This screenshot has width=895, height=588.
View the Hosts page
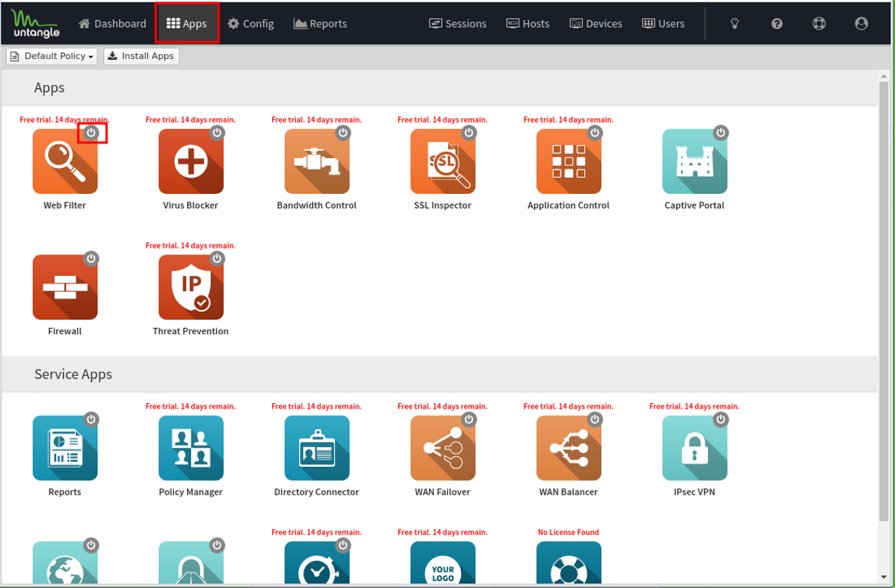coord(528,24)
